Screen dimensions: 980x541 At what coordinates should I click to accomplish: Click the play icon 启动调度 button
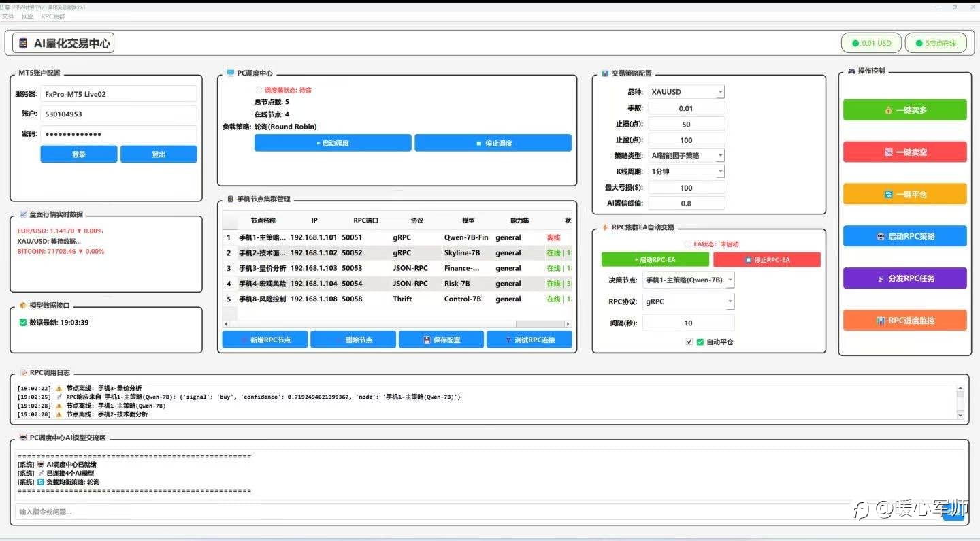click(x=333, y=143)
